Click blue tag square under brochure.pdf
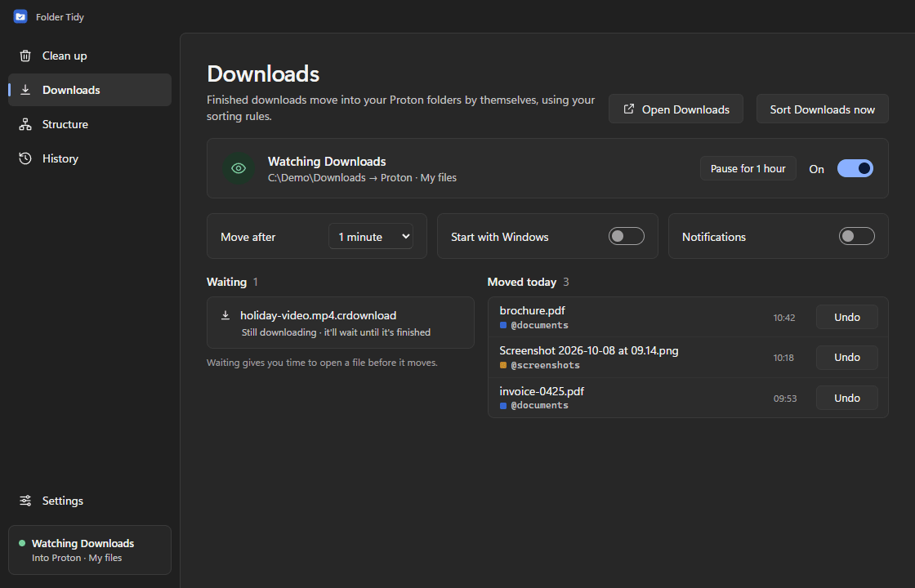The width and height of the screenshot is (915, 588). click(503, 326)
